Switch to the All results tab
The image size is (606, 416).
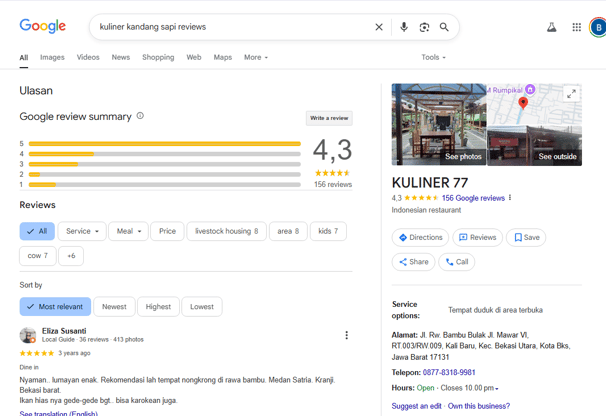(x=24, y=58)
